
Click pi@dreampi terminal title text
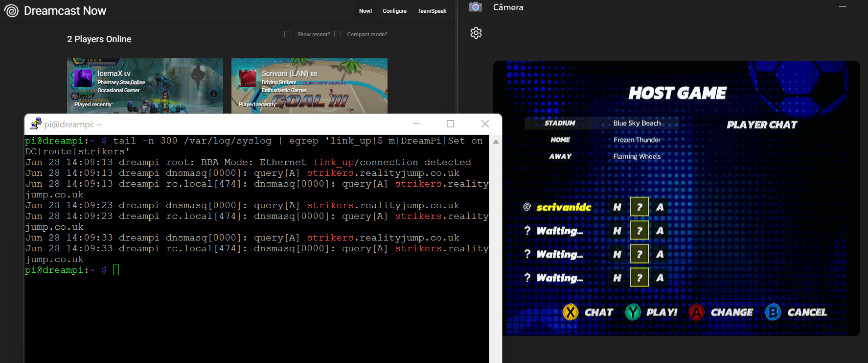[x=73, y=124]
